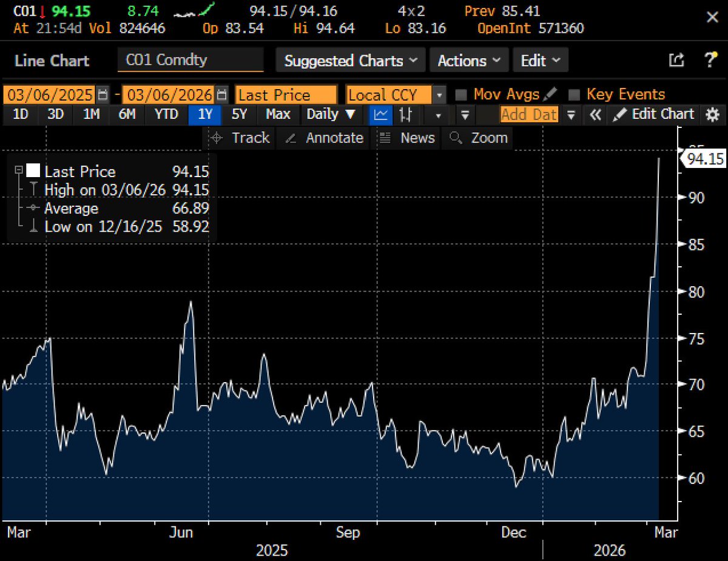Click the OpenInt 571360 header value
Image resolution: width=728 pixels, height=561 pixels.
coord(530,29)
